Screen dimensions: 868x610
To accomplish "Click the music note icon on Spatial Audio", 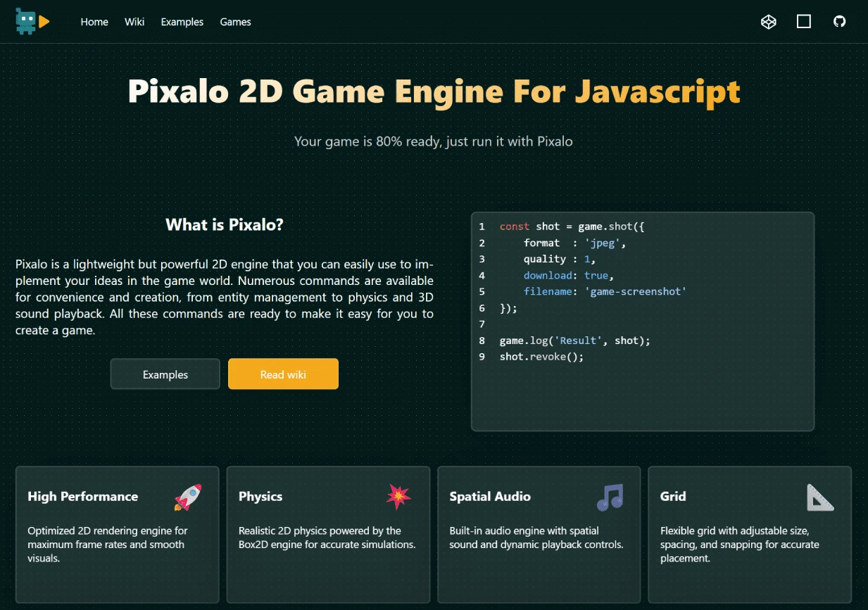I will click(x=610, y=497).
